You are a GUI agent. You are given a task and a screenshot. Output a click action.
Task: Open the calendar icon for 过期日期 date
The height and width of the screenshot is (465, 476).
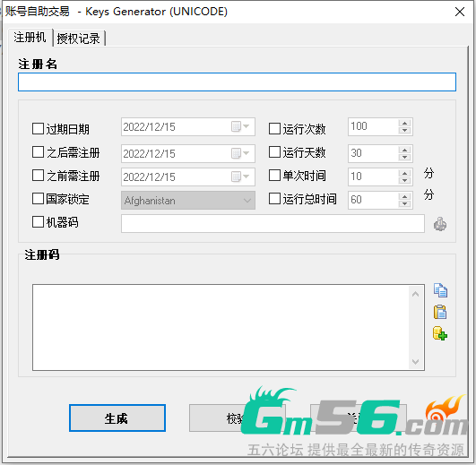click(x=236, y=126)
